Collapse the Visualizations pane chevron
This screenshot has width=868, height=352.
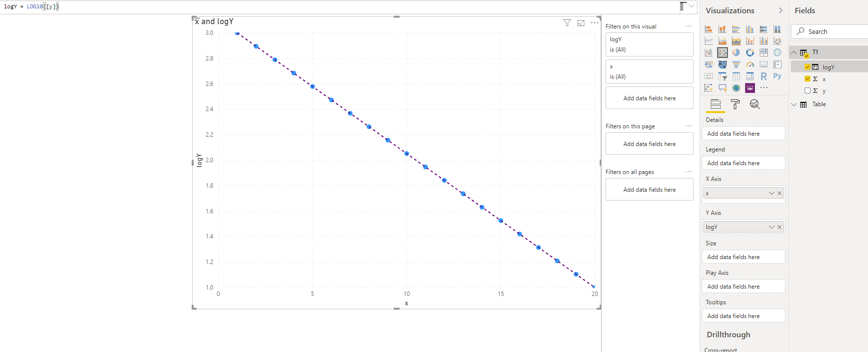click(781, 10)
